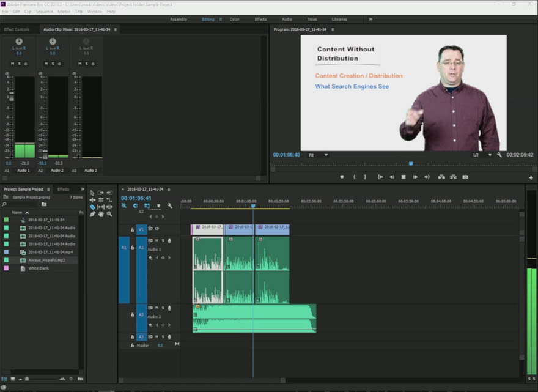Select the Selection tool arrow
Screen dimensions: 538x392
click(92, 193)
